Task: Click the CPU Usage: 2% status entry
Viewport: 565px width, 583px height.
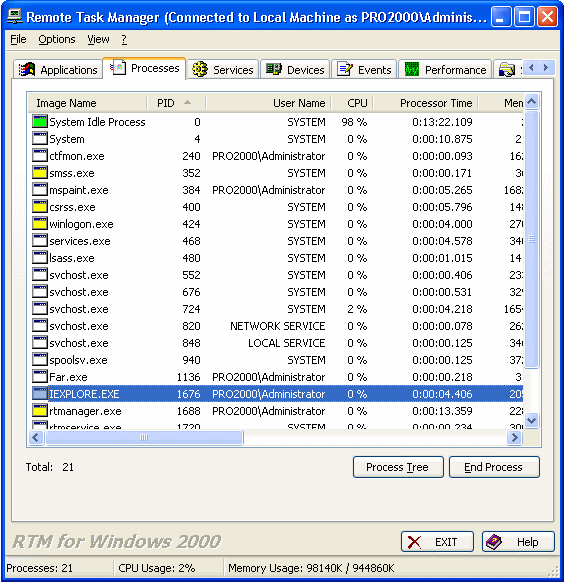Action: (156, 568)
